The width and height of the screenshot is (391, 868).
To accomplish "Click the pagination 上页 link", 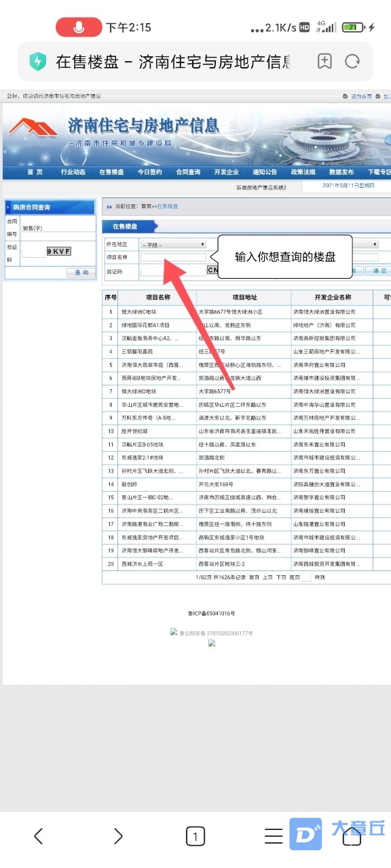I will (268, 577).
